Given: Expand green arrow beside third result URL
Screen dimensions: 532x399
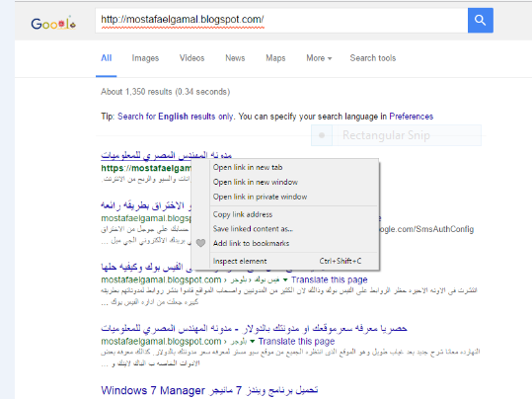Looking at the screenshot, I should coord(285,280).
